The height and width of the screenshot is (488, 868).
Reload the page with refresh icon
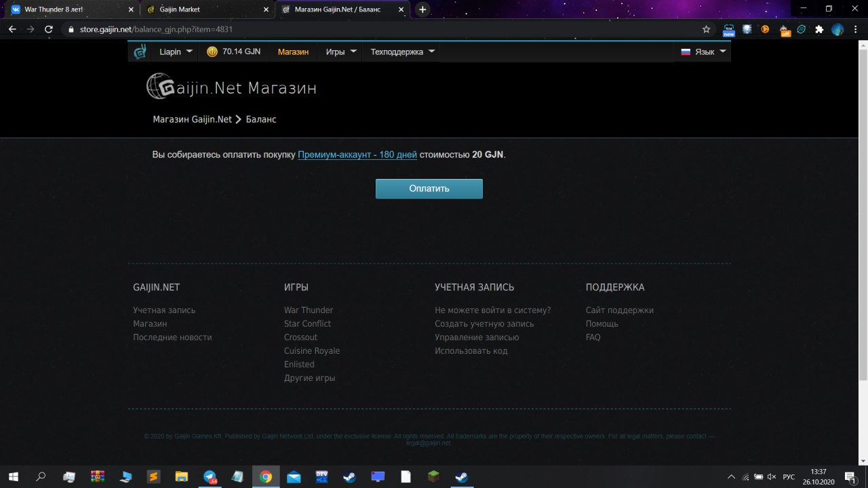48,29
